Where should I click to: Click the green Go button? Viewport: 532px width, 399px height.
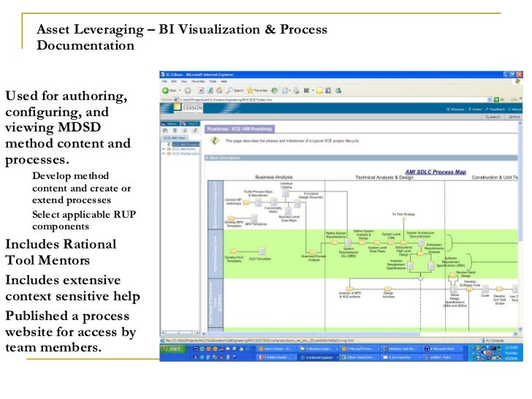click(498, 99)
